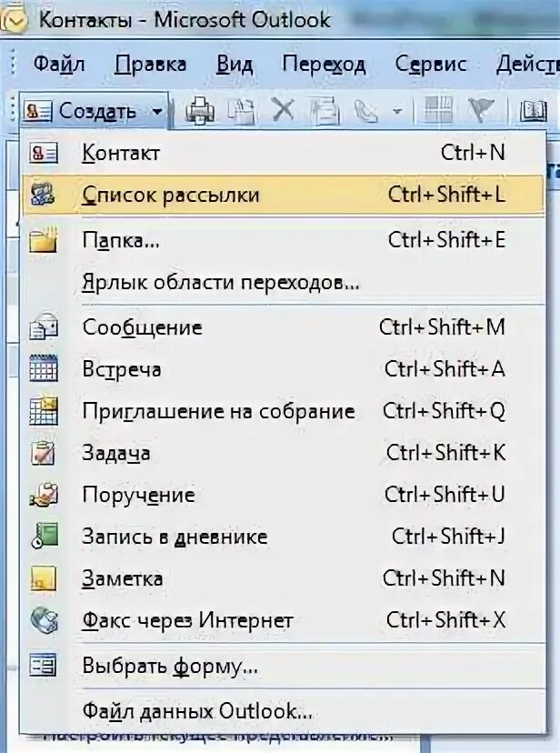The height and width of the screenshot is (753, 560).
Task: Click Выбрать форму... menu item
Action: 170,665
